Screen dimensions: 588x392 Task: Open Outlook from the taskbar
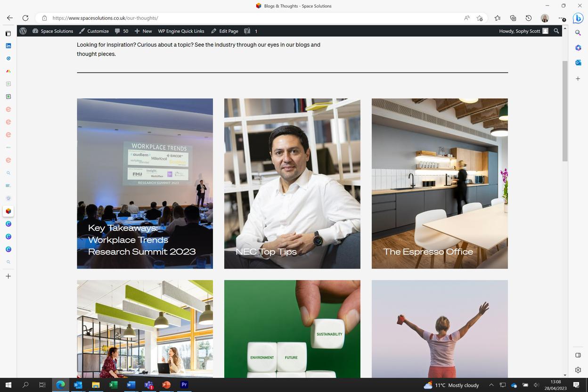coord(78,385)
